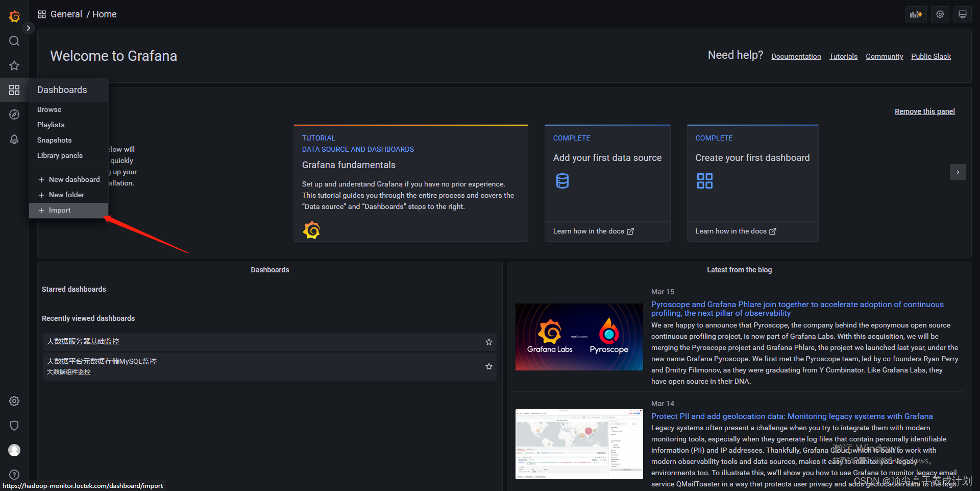The width and height of the screenshot is (980, 491).
Task: Click the data source database icon
Action: [562, 181]
